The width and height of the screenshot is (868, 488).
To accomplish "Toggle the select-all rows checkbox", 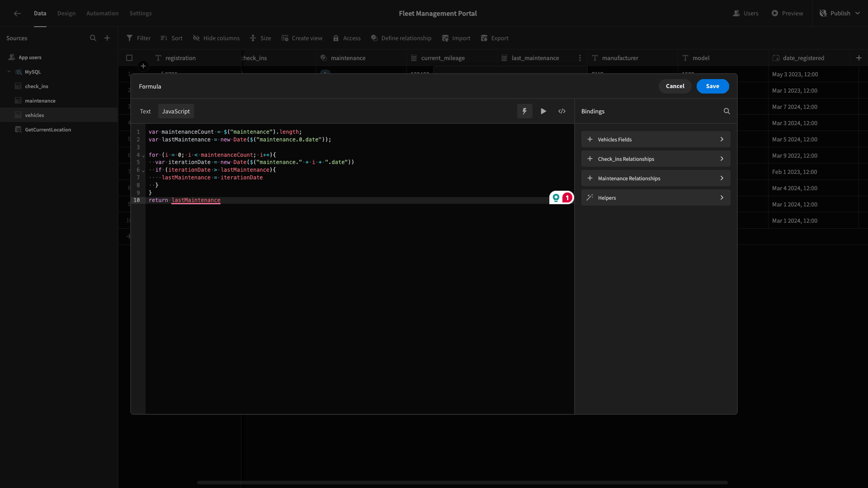I will click(x=129, y=58).
